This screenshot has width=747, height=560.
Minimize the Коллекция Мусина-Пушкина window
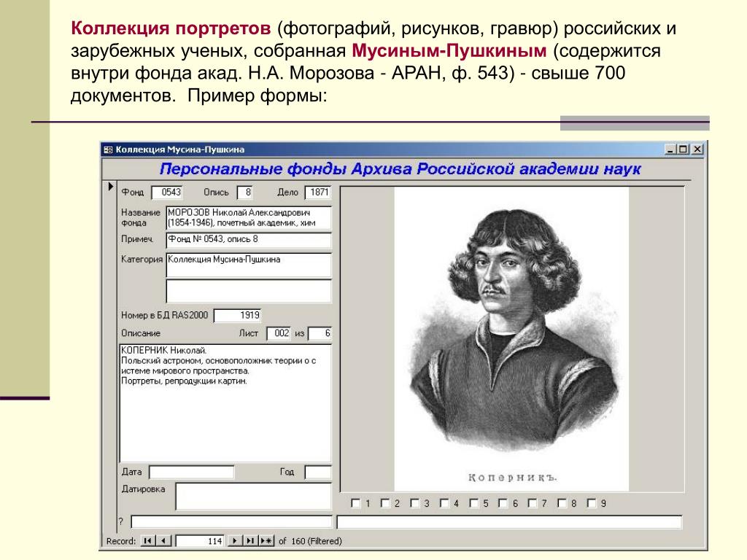click(670, 149)
